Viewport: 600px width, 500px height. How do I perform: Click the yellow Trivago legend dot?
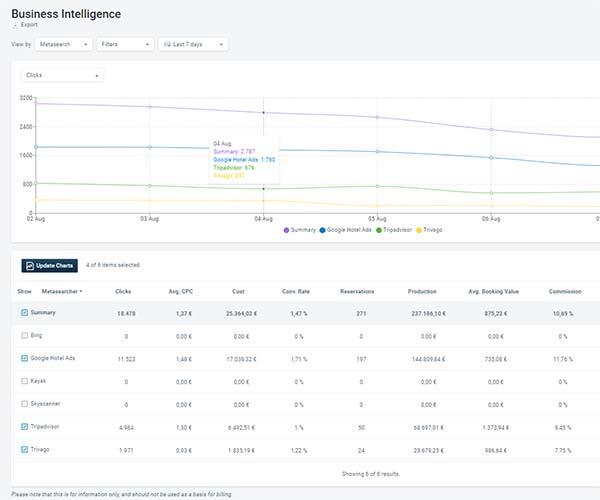(x=419, y=230)
